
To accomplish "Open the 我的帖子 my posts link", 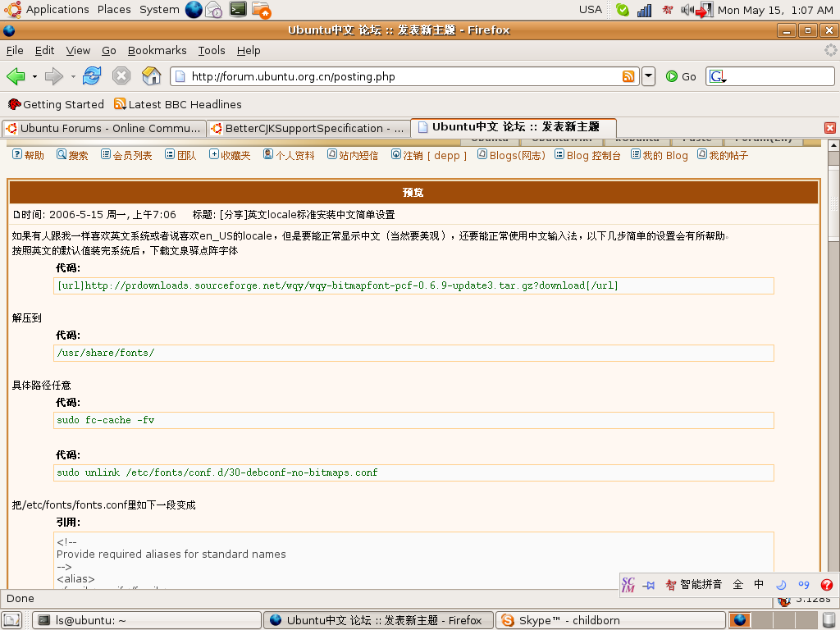I will [723, 155].
